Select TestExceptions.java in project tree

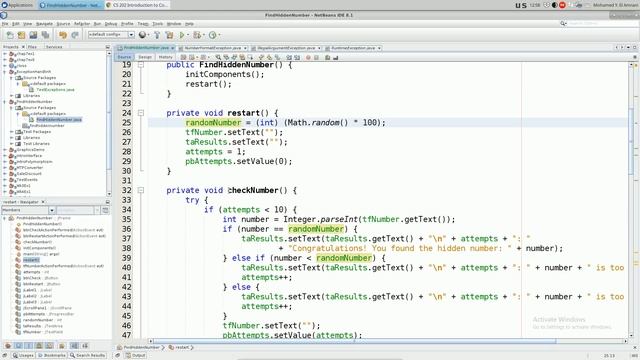(56, 89)
